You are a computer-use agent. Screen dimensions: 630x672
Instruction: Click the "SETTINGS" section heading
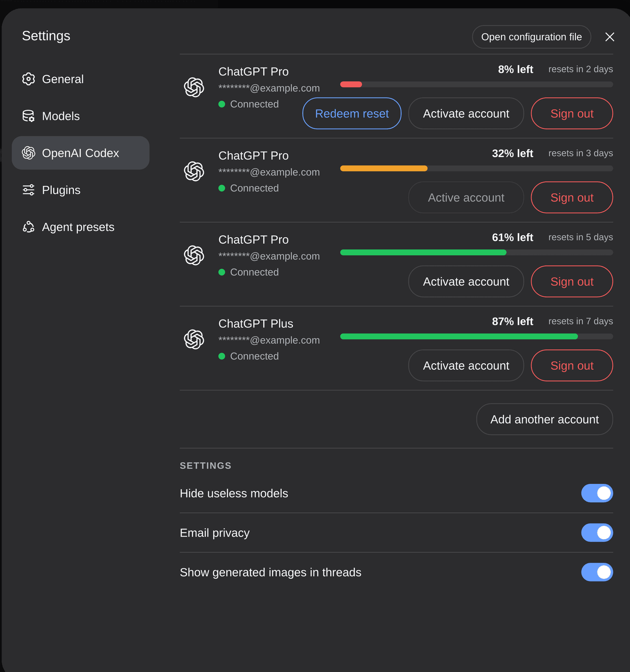206,466
